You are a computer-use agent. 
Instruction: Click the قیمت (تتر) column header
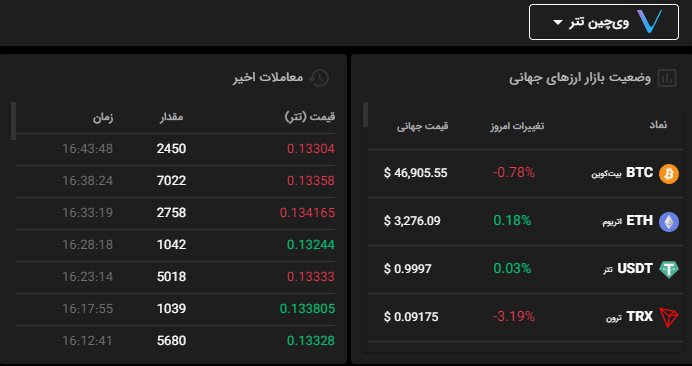310,117
